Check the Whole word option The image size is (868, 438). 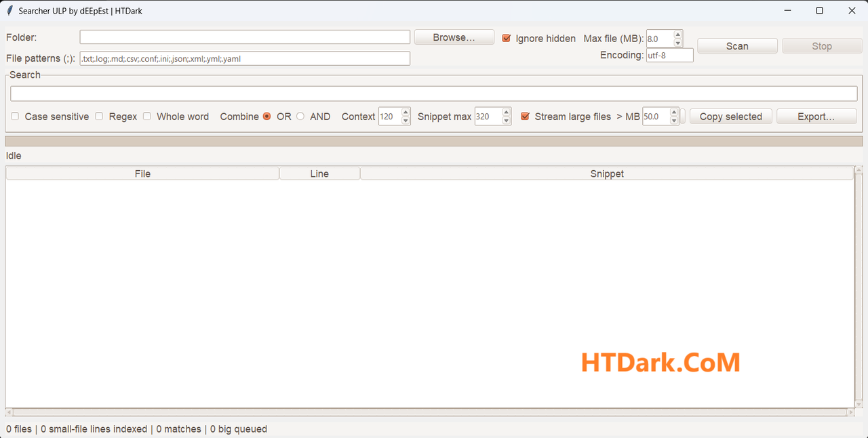(x=146, y=117)
